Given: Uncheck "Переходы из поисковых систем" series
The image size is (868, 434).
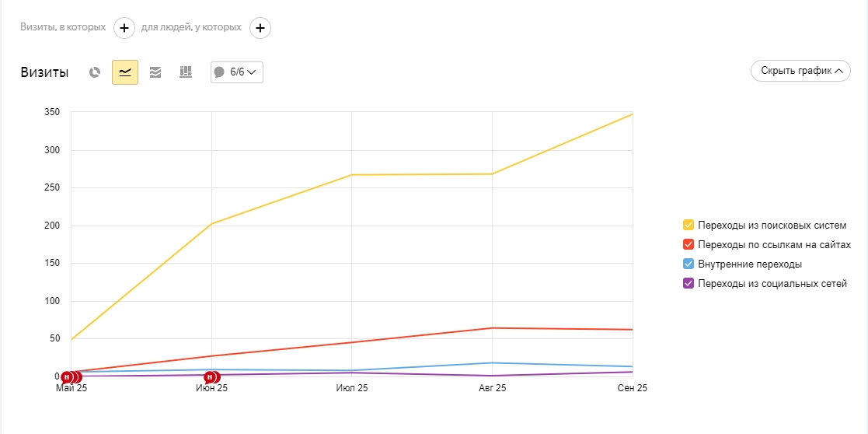Looking at the screenshot, I should coord(688,226).
